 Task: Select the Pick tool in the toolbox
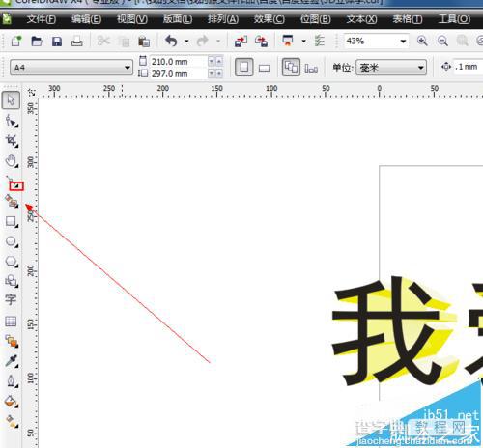[x=11, y=100]
